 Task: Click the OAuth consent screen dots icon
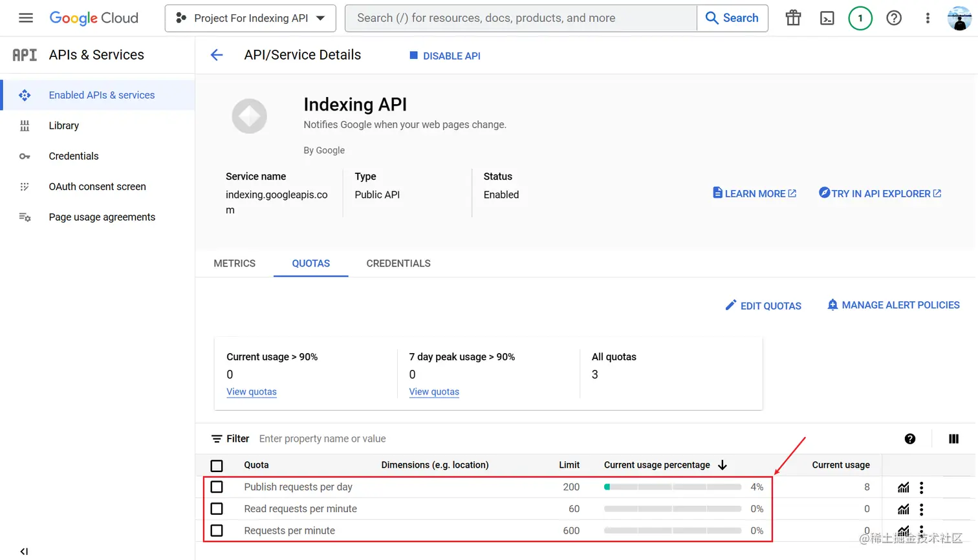25,186
